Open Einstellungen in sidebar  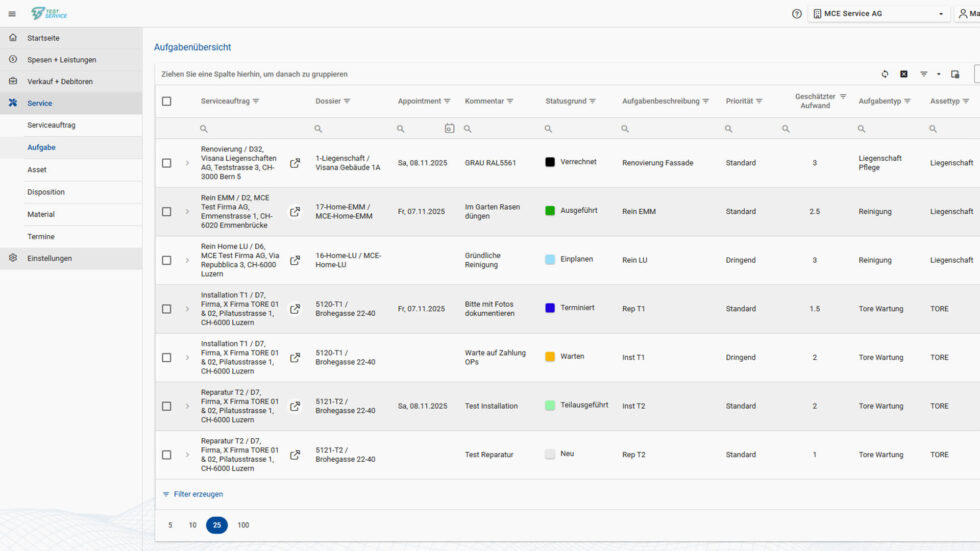(71, 259)
